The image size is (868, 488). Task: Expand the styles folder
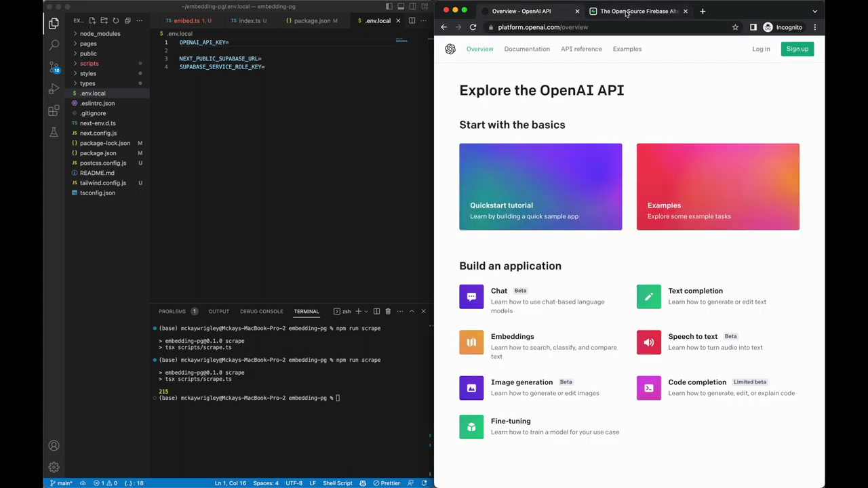point(88,73)
